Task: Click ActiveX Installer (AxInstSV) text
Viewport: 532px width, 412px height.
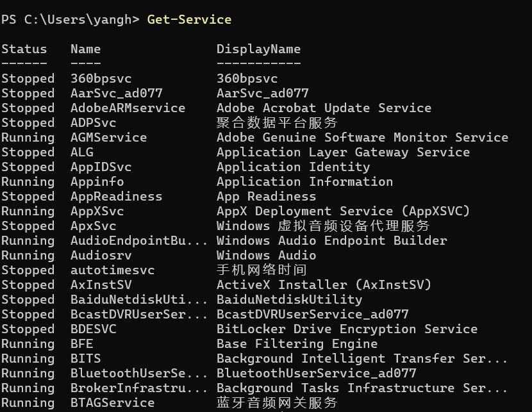Action: coord(324,284)
